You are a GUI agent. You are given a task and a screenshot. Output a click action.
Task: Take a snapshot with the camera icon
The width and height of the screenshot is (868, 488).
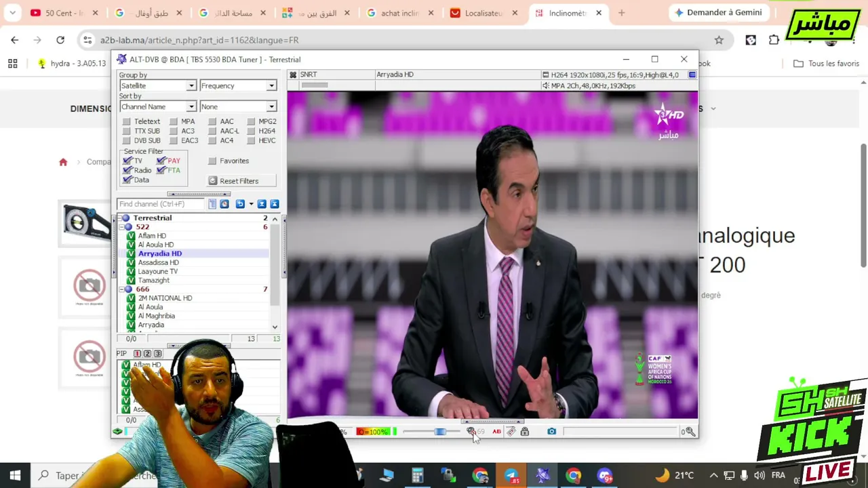551,432
